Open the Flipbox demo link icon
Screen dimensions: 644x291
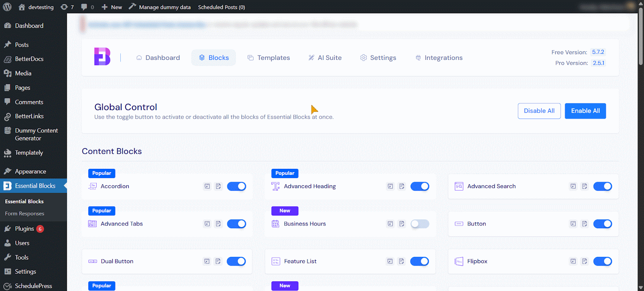pyautogui.click(x=573, y=261)
